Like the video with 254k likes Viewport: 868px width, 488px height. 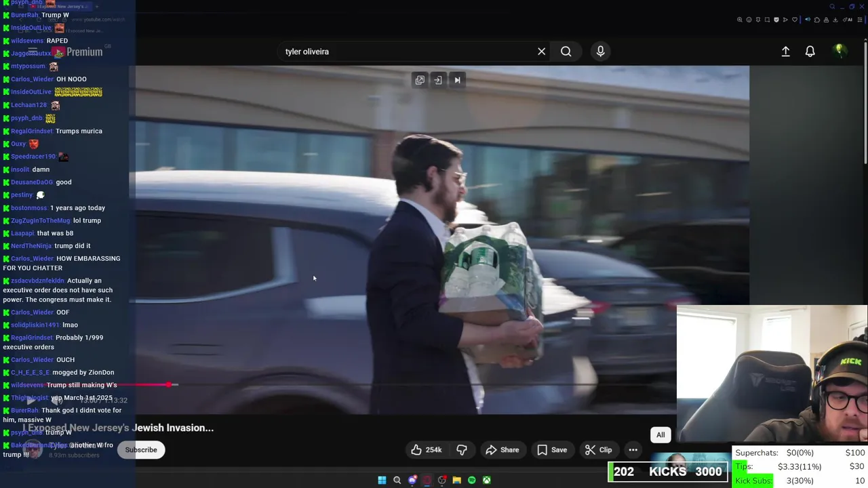tap(426, 450)
